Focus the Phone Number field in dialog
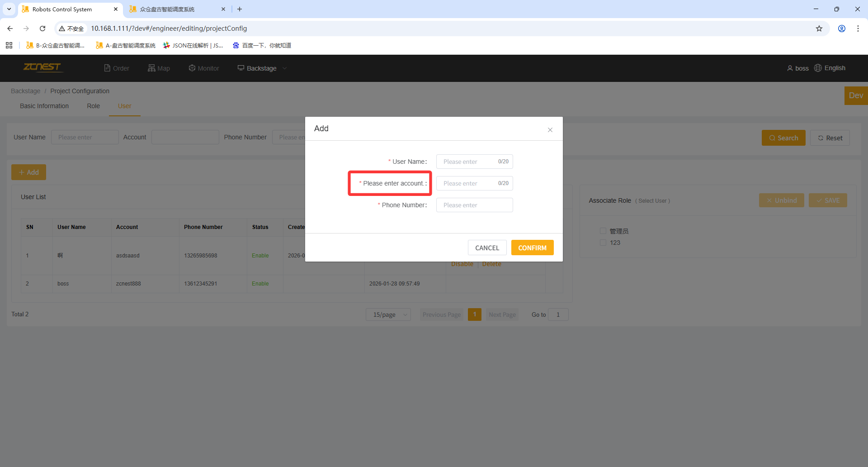Screen dimensions: 868x467 tap(474, 205)
